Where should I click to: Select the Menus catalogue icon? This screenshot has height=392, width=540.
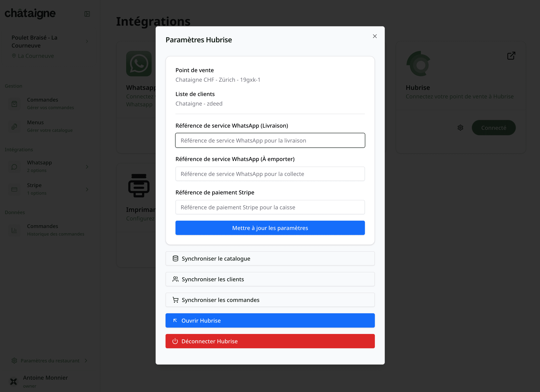pyautogui.click(x=14, y=126)
